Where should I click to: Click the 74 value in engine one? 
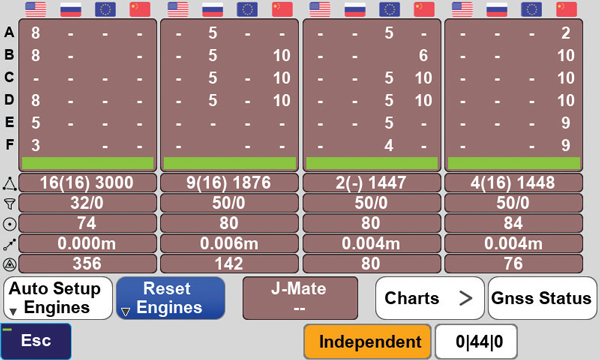pos(87,223)
